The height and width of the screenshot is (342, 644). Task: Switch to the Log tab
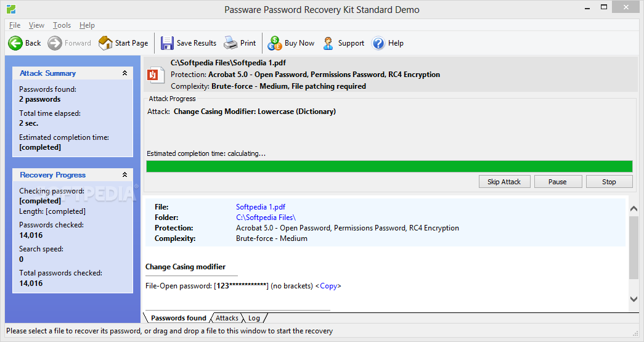coord(254,318)
